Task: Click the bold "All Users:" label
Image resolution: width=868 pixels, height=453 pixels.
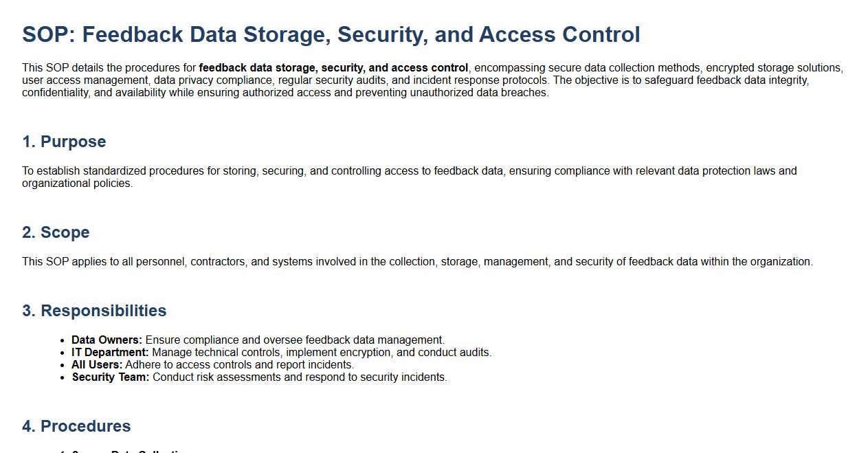Action: coord(97,365)
